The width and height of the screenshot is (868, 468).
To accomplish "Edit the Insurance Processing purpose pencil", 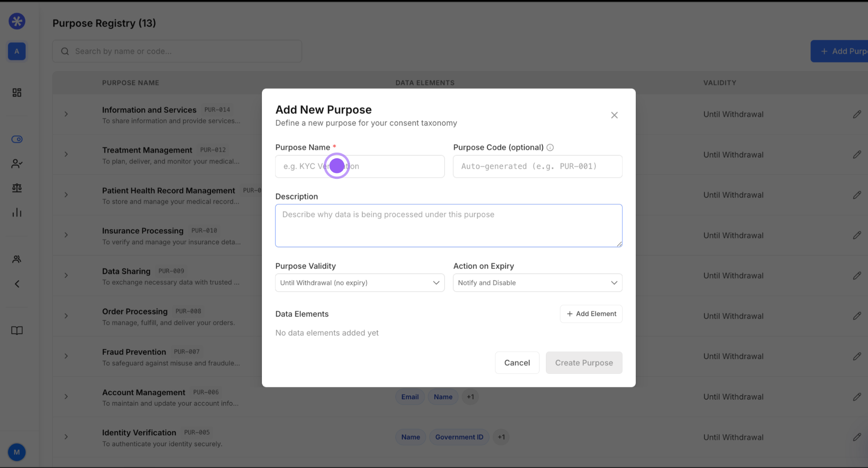I will (857, 235).
